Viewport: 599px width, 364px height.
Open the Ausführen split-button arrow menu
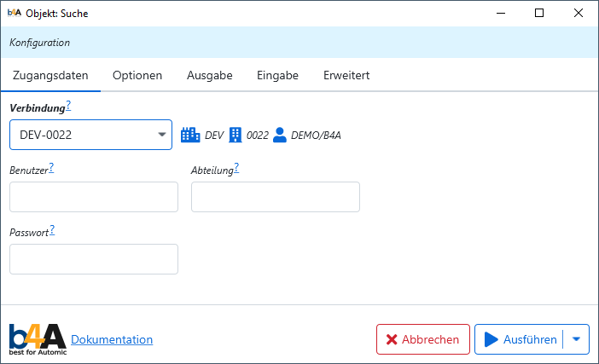point(576,339)
